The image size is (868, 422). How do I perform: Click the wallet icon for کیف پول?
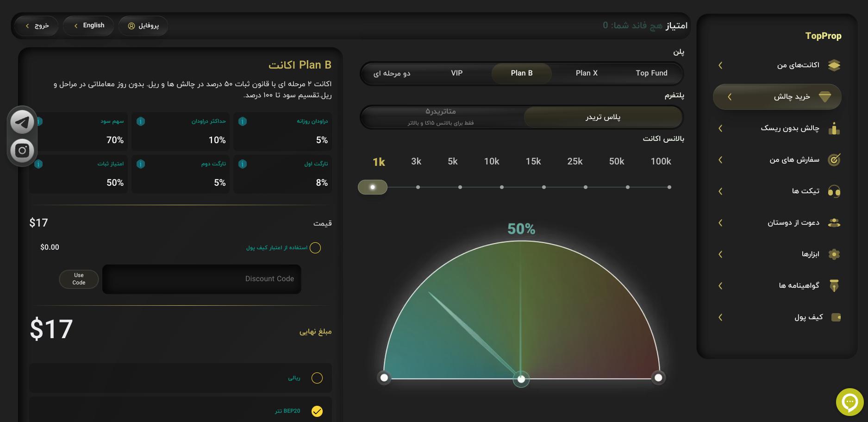(x=835, y=317)
